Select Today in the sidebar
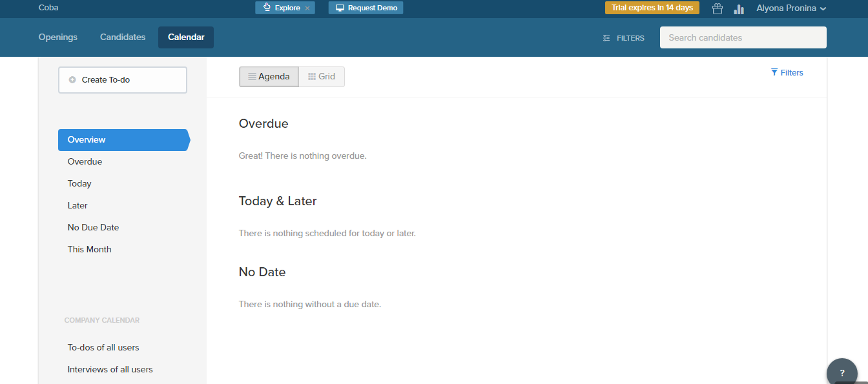 pos(79,184)
